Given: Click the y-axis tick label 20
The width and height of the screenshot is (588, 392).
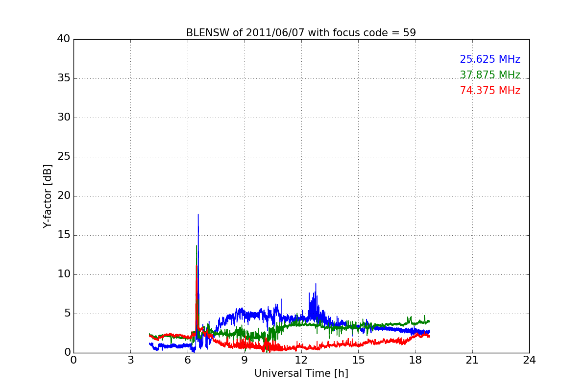Looking at the screenshot, I should coord(64,196).
